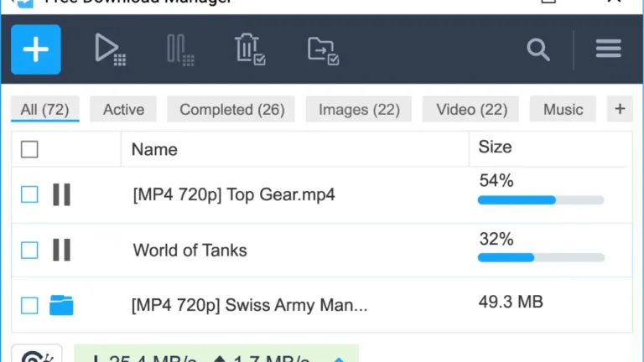The width and height of the screenshot is (644, 362).
Task: Select the World of Tanks file name
Action: point(190,250)
